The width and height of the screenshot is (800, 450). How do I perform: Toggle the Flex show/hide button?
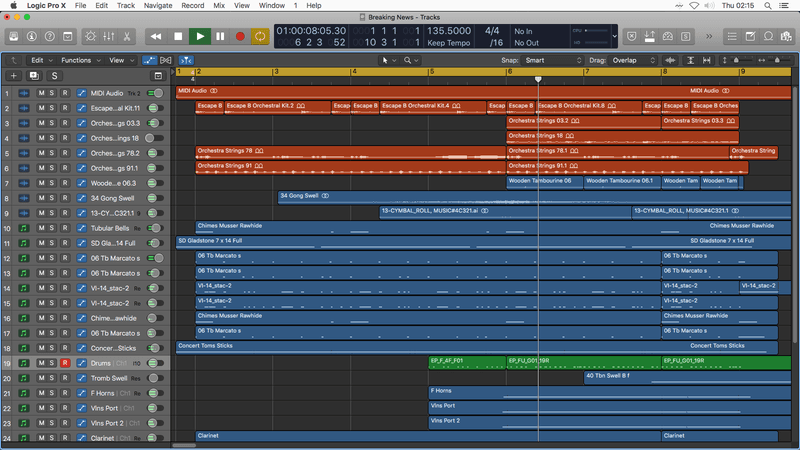tap(166, 60)
